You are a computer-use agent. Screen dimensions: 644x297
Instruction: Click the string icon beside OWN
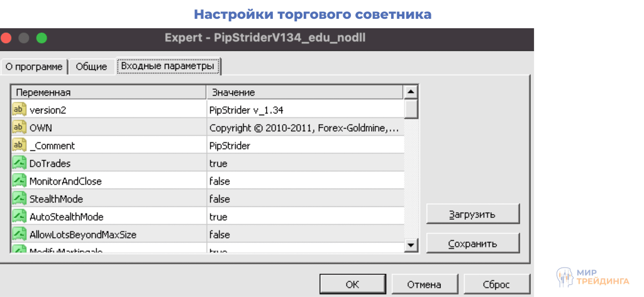coord(19,127)
